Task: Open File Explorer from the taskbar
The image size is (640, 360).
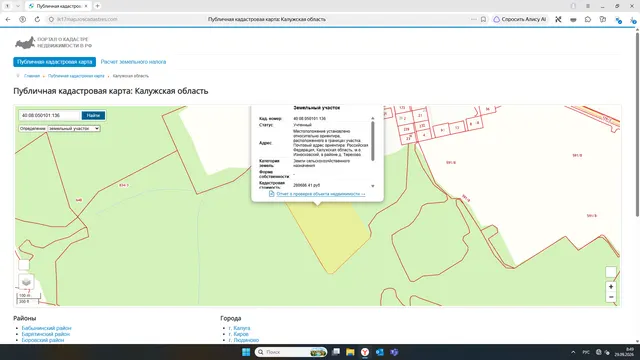Action: coord(350,352)
